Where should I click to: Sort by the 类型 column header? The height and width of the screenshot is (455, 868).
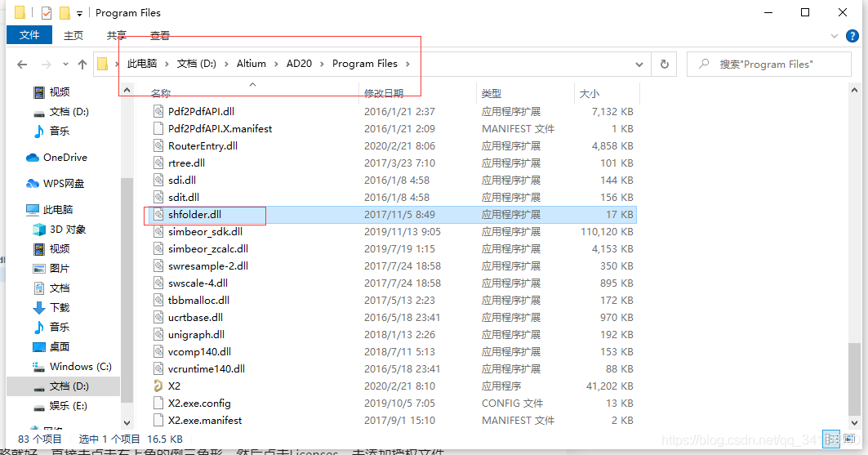492,94
